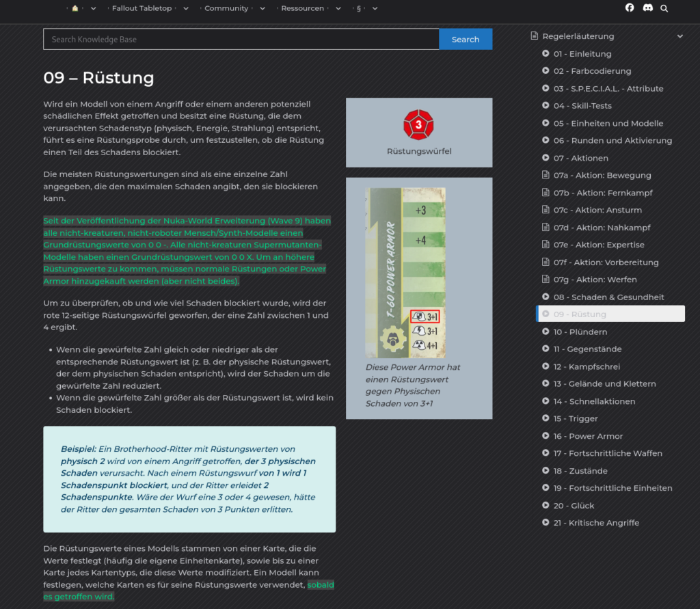Expand the Community dropdown chevron
Image resolution: width=700 pixels, height=609 pixels.
(x=262, y=8)
